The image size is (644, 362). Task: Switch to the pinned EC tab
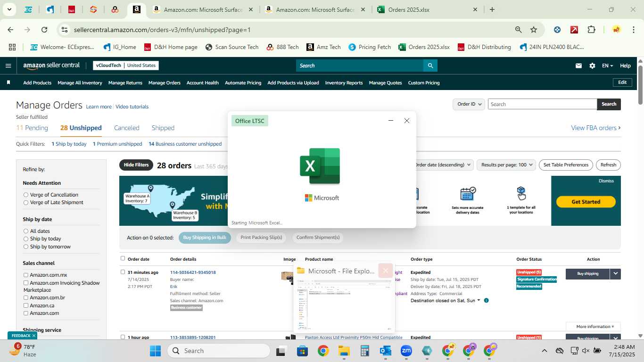[x=28, y=9]
